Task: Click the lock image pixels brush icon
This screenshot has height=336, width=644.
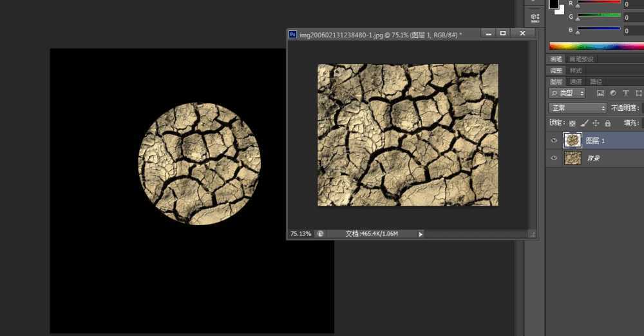Action: (585, 123)
